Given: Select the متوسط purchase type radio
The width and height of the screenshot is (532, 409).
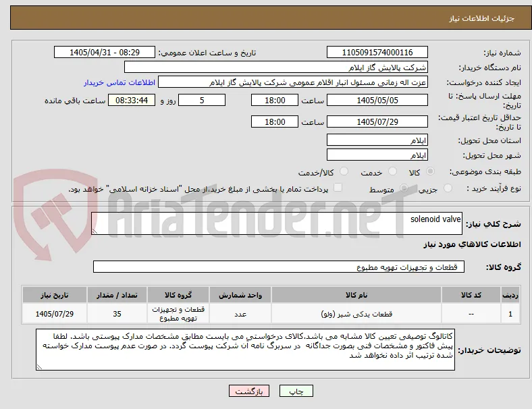Looking at the screenshot, I should tap(404, 188).
